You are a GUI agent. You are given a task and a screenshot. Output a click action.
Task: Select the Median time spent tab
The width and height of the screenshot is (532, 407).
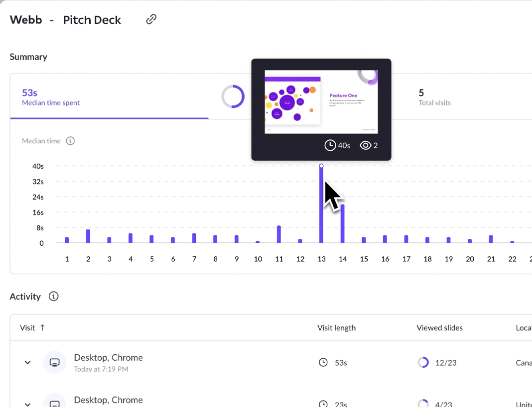[x=51, y=97]
